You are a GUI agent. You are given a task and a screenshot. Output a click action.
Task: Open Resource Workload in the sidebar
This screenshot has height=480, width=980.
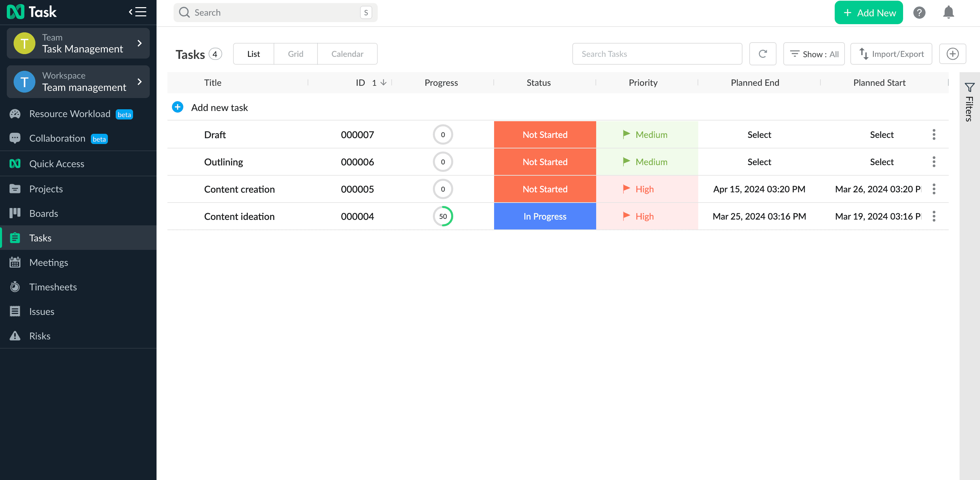tap(78, 114)
